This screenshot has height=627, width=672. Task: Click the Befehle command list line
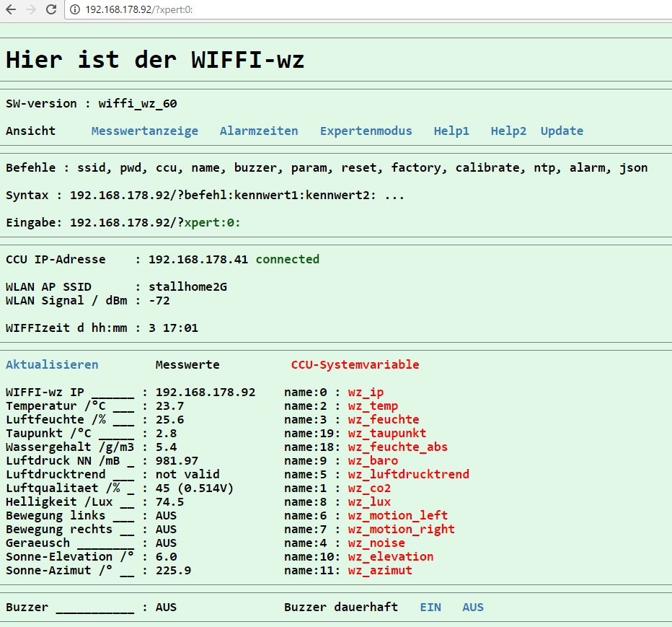(327, 167)
